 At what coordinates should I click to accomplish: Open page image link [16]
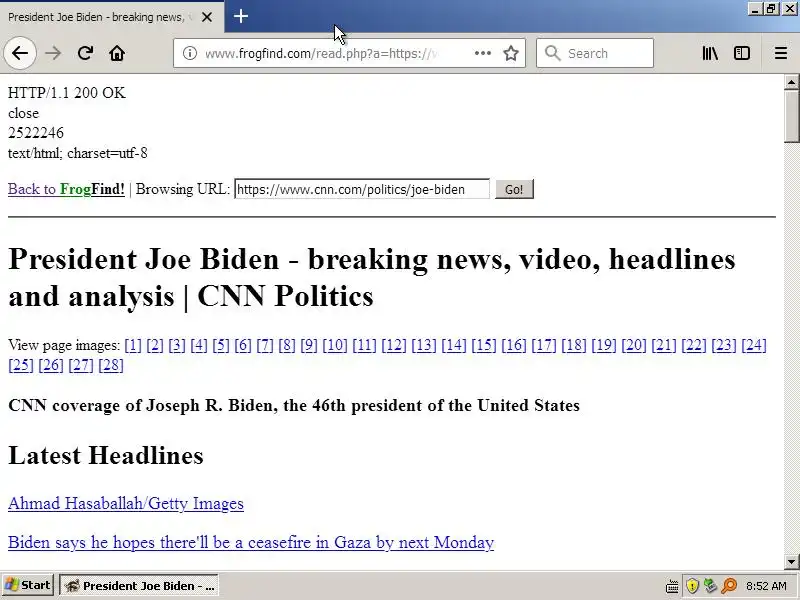pos(514,345)
